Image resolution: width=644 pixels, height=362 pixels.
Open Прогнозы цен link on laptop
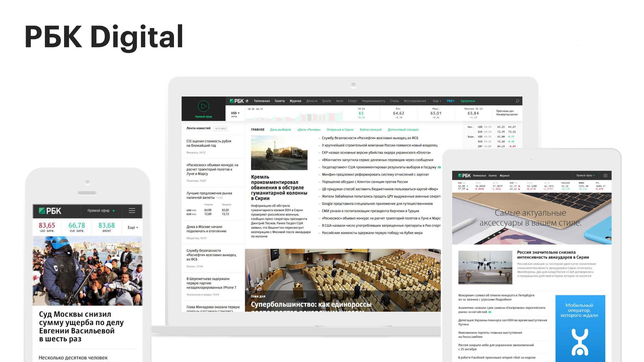click(x=505, y=111)
